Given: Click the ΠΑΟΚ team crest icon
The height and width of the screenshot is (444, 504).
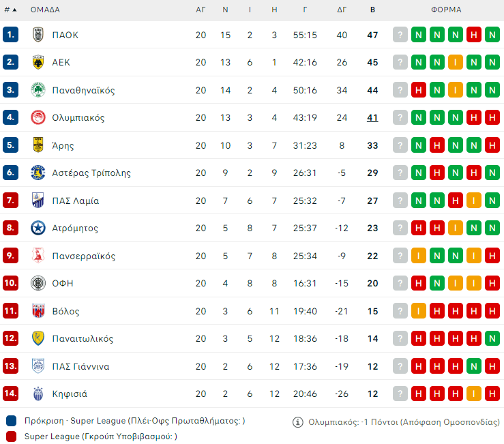Looking at the screenshot, I should (x=38, y=35).
